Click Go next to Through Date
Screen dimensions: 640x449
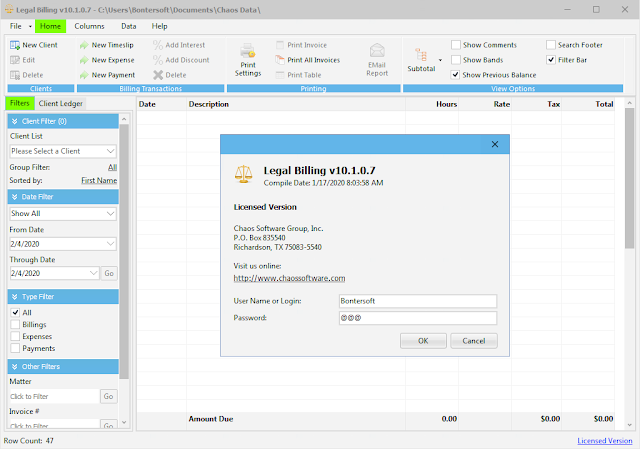109,273
